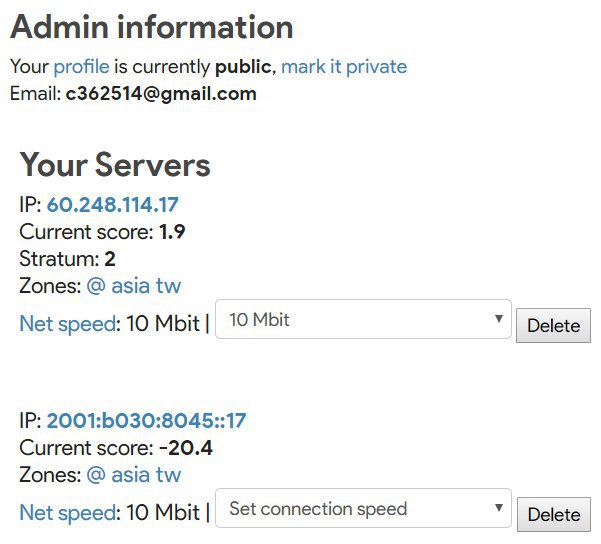Click Net speed link for IPv4 server
The width and height of the screenshot is (601, 544).
[x=67, y=324]
